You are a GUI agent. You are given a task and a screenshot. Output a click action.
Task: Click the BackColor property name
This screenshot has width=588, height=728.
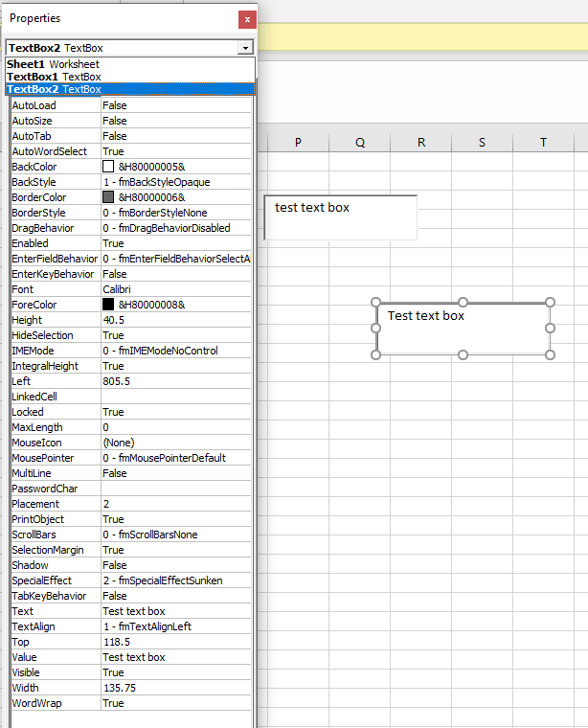pos(34,167)
